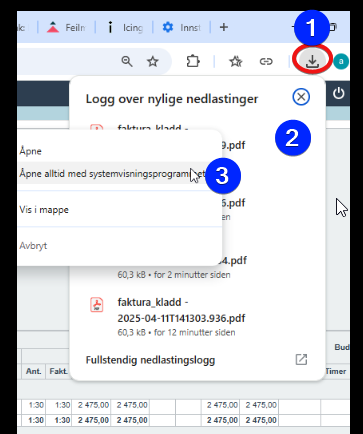Click the Ant. column header
Image resolution: width=363 pixels, height=434 pixels.
click(33, 371)
